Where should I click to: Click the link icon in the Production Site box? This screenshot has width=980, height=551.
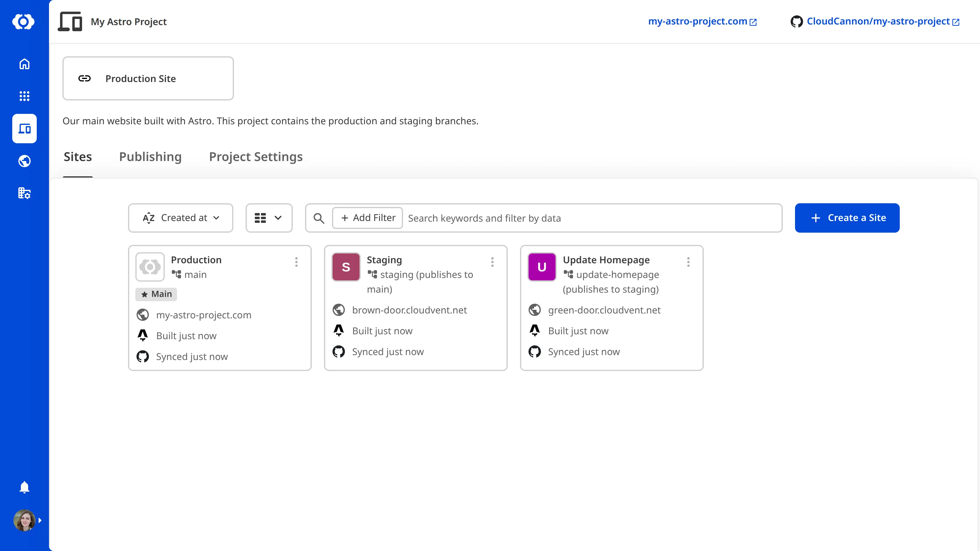coord(85,78)
